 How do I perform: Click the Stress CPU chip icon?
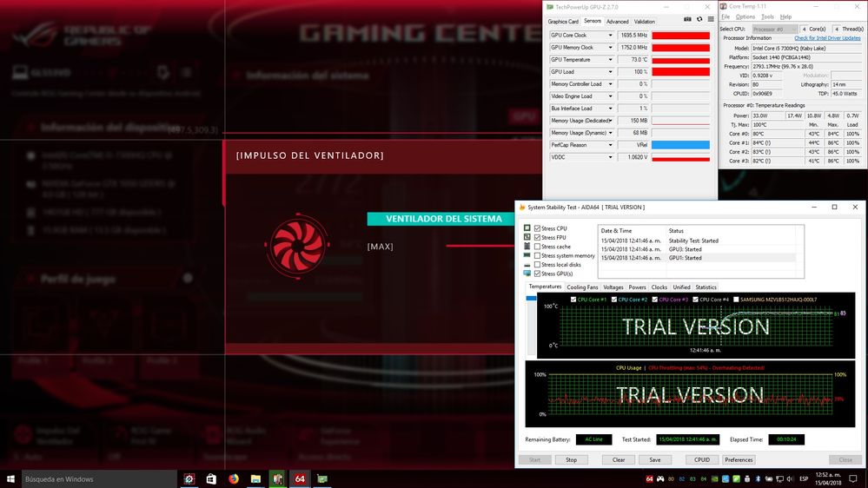coord(527,228)
